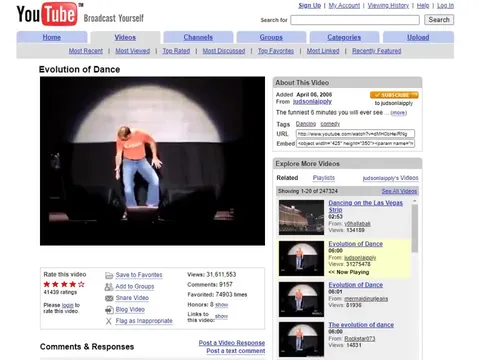The image size is (480, 360).
Task: Open Dancing on the Las Vegas Strip thumbnail
Action: coord(301,217)
